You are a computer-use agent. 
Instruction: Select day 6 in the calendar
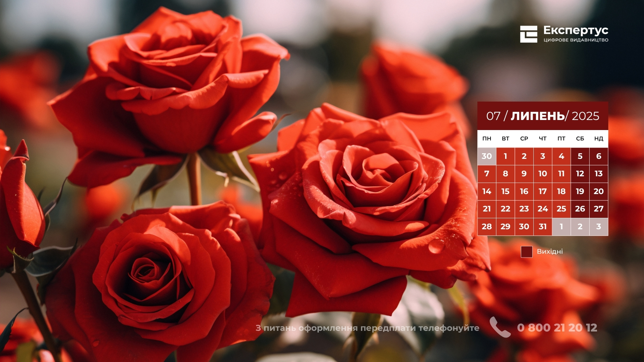(x=599, y=156)
